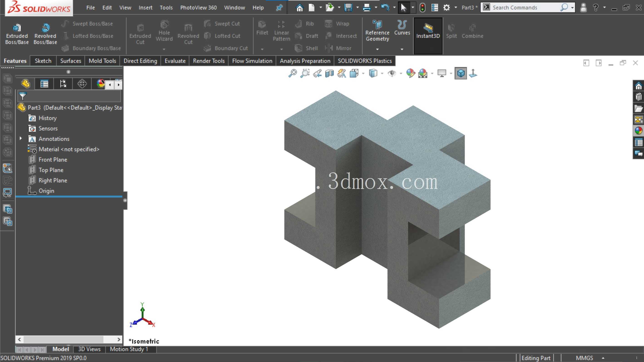Click the user login icon

pyautogui.click(x=583, y=7)
